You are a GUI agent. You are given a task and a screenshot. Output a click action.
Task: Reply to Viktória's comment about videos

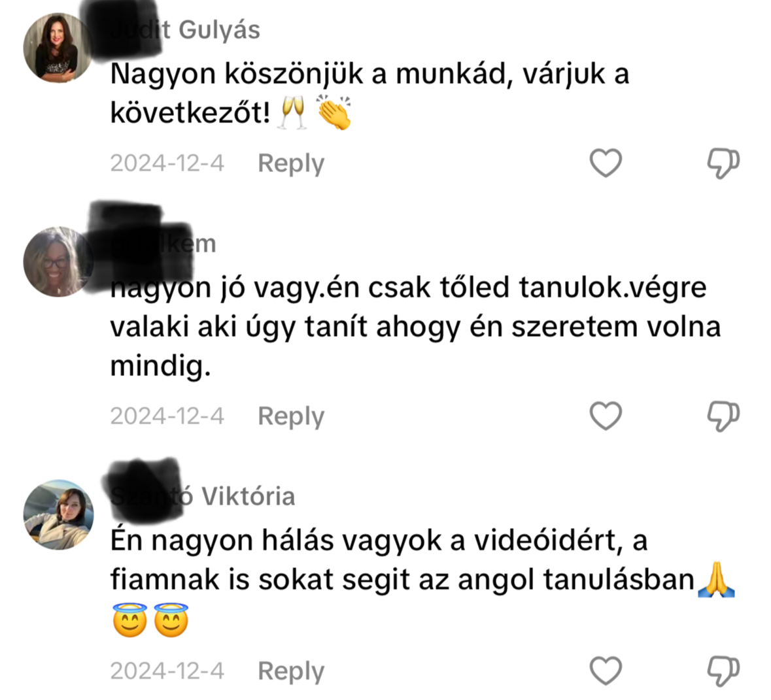pos(291,671)
